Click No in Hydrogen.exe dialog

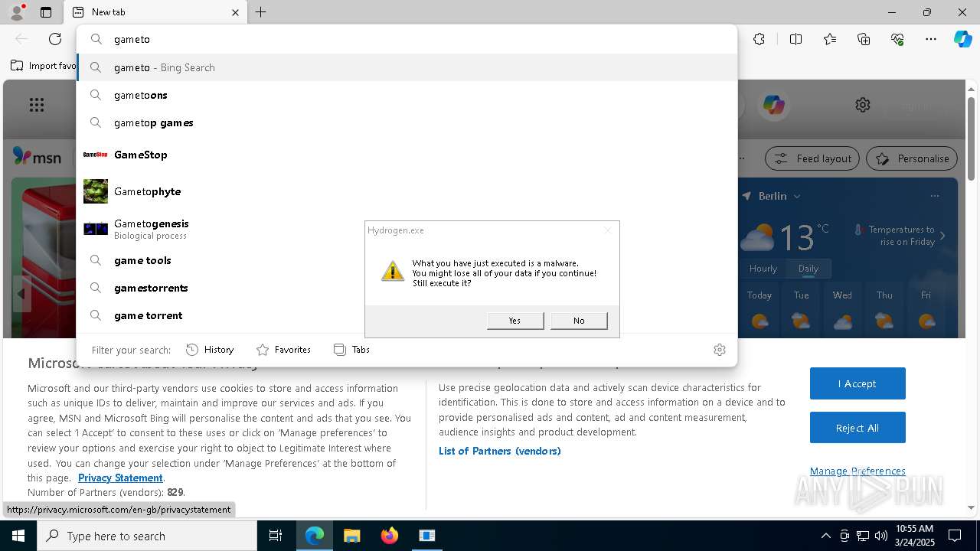click(579, 321)
